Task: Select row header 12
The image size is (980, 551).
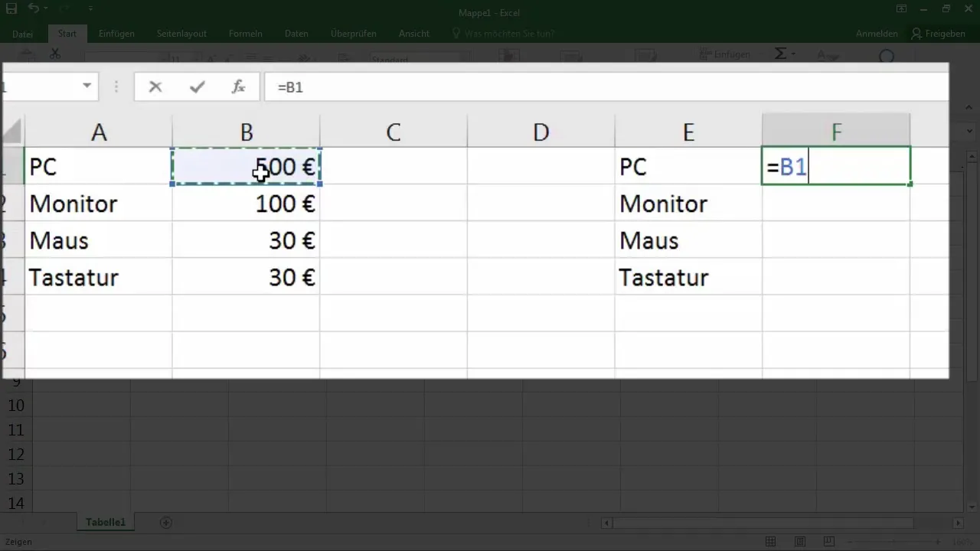Action: click(16, 455)
